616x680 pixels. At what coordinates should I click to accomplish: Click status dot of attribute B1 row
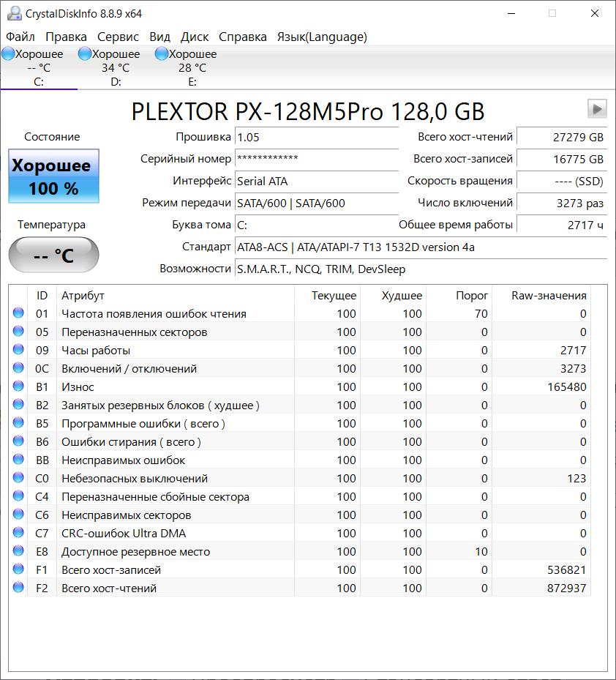click(18, 386)
